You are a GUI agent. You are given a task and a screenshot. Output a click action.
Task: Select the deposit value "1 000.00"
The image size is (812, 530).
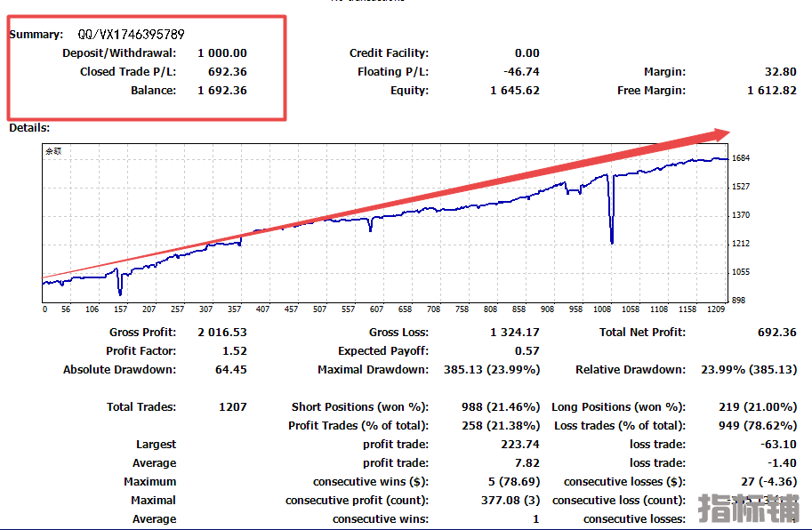222,53
